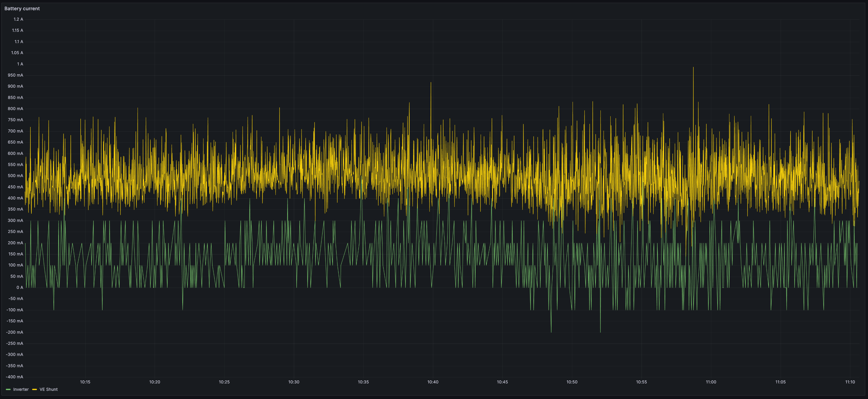Screen dimensions: 868x399
Task: Toggle the VE Shunt series in legend
Action: pyautogui.click(x=49, y=389)
